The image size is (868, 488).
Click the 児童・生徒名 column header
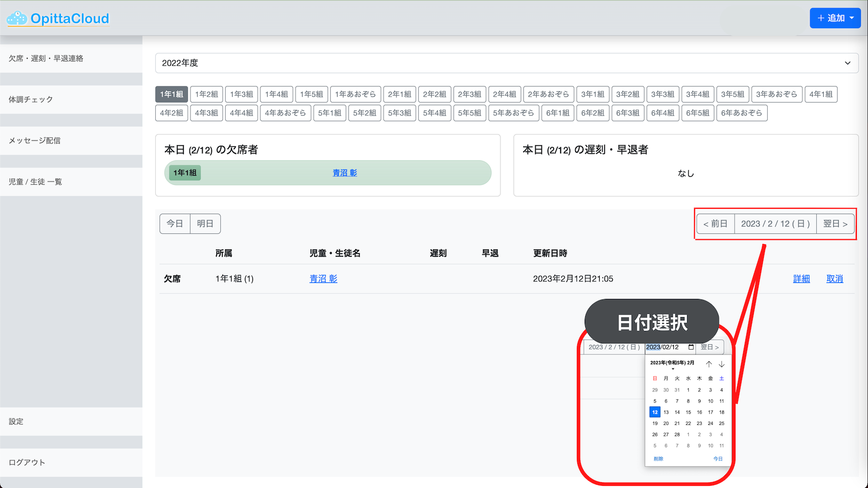click(x=335, y=253)
